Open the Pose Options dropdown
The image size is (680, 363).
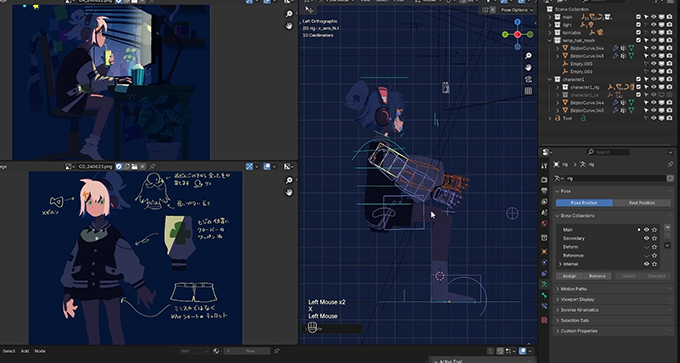(517, 10)
